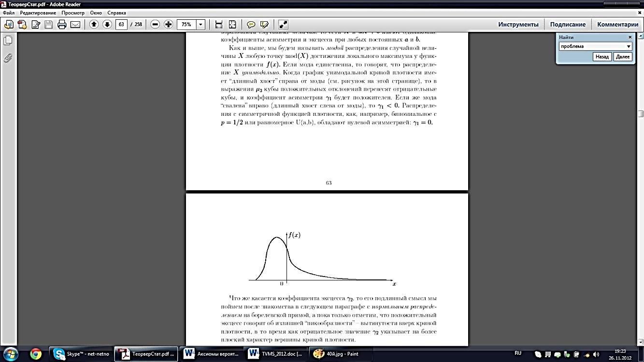The width and height of the screenshot is (644, 362).
Task: Click the Open file toolbar icon
Action: tap(8, 24)
